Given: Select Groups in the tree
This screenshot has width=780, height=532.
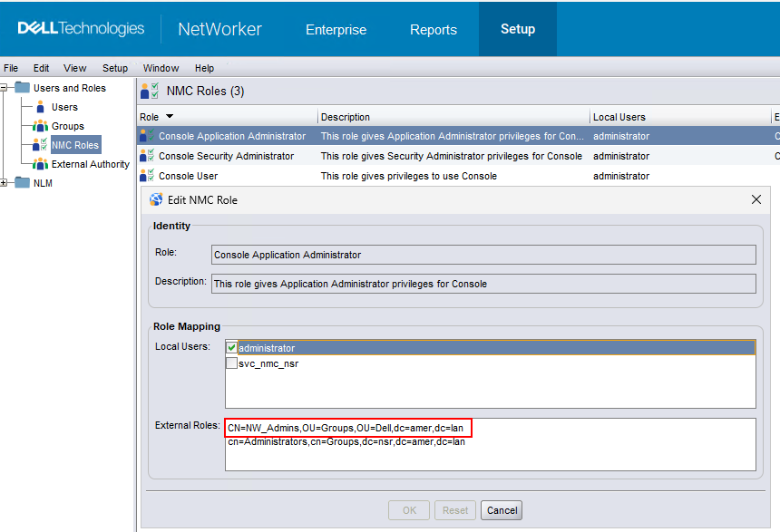Looking at the screenshot, I should [x=68, y=126].
